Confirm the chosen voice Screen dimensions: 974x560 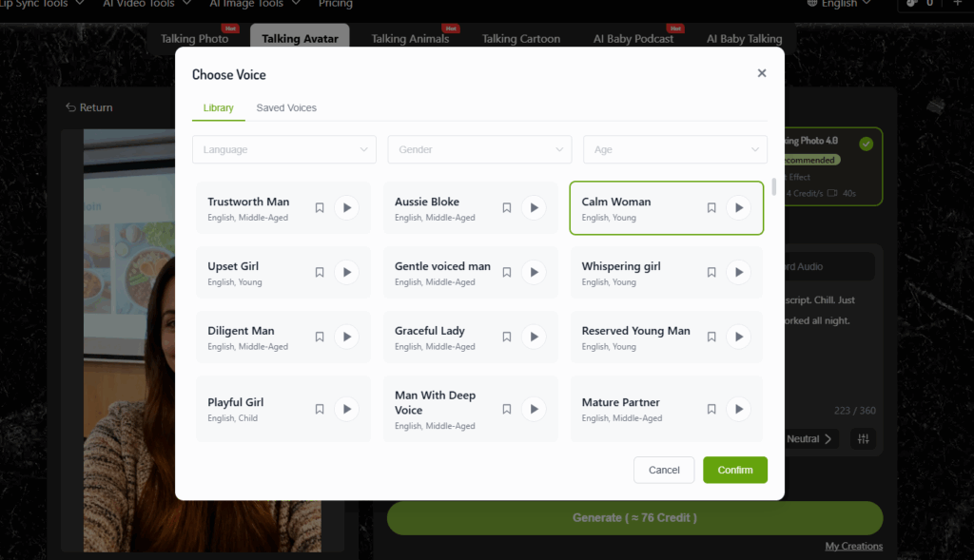(734, 470)
